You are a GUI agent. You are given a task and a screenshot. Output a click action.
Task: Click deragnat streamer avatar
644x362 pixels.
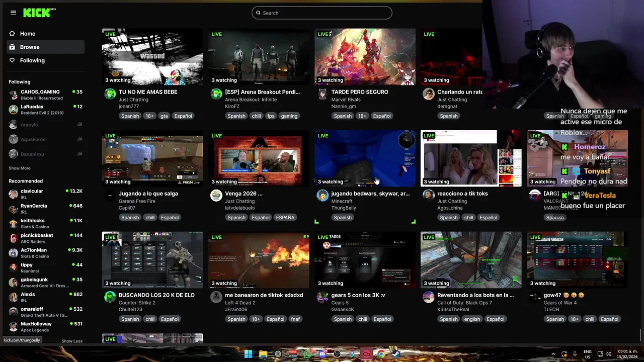tap(429, 94)
